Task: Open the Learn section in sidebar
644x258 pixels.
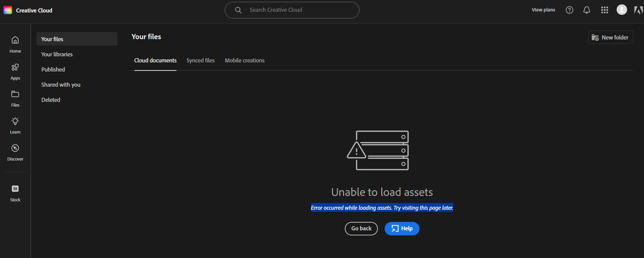Action: (15, 125)
